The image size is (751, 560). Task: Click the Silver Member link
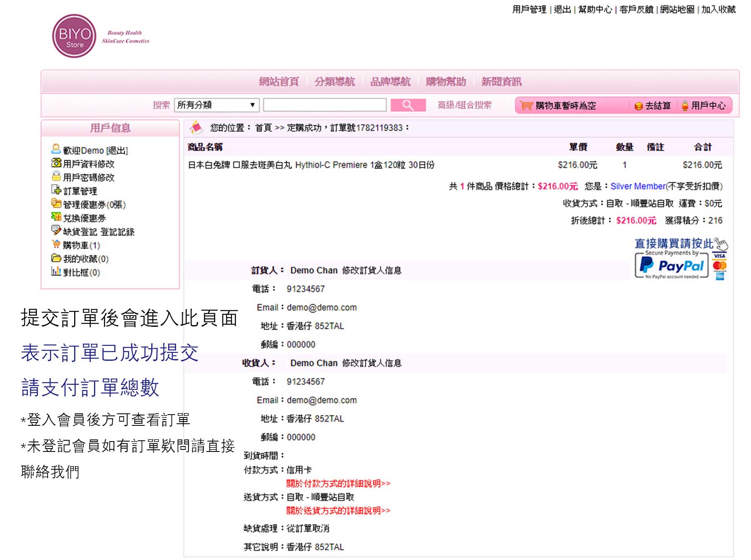[x=638, y=186]
